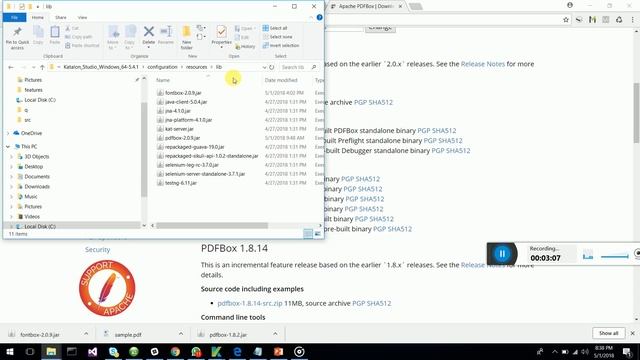Image resolution: width=640 pixels, height=360 pixels.
Task: Click Up one level arrow in Explorer
Action: (42, 67)
